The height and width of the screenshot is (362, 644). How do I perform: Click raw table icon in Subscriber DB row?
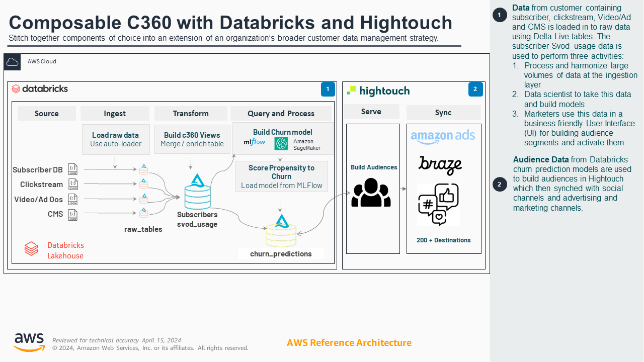(x=143, y=169)
